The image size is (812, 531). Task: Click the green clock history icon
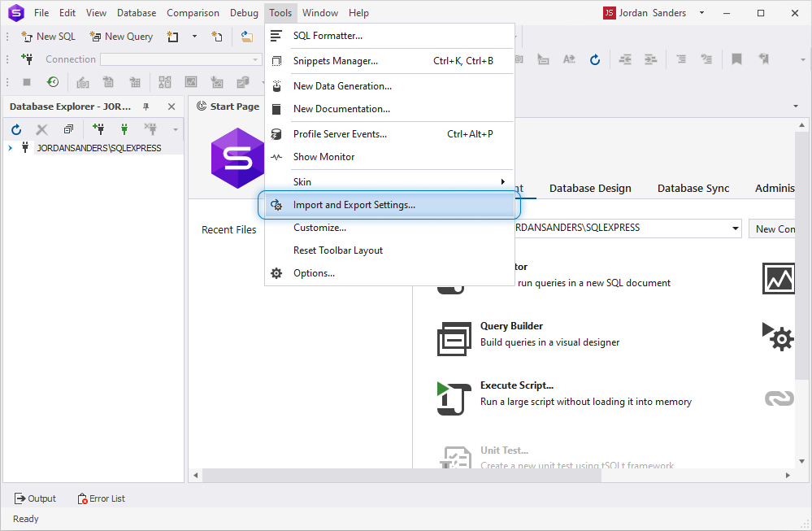coord(53,82)
